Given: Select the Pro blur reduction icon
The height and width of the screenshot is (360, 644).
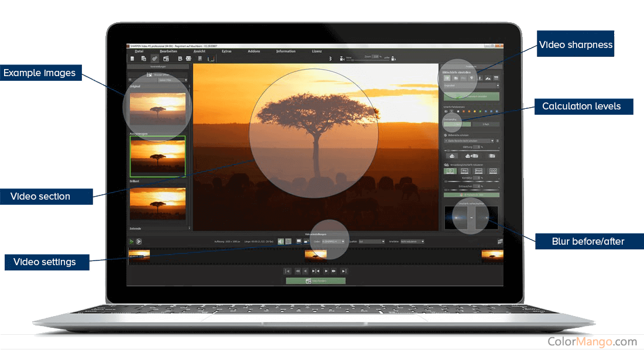Looking at the screenshot, I should pyautogui.click(x=464, y=171).
